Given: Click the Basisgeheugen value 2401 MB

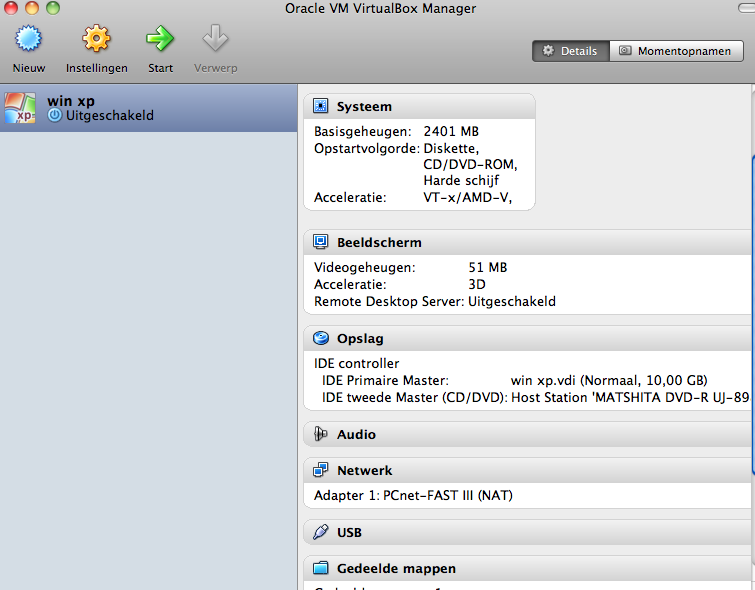Looking at the screenshot, I should click(451, 131).
